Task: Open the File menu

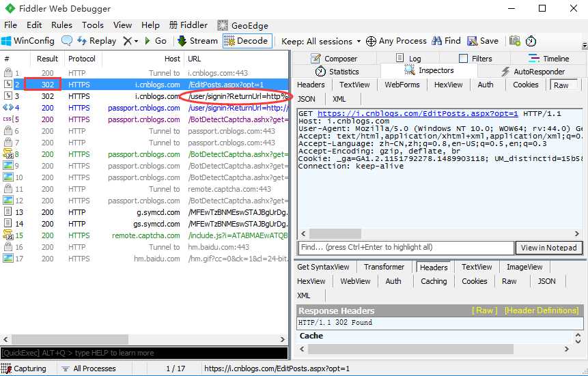Action: click(10, 25)
